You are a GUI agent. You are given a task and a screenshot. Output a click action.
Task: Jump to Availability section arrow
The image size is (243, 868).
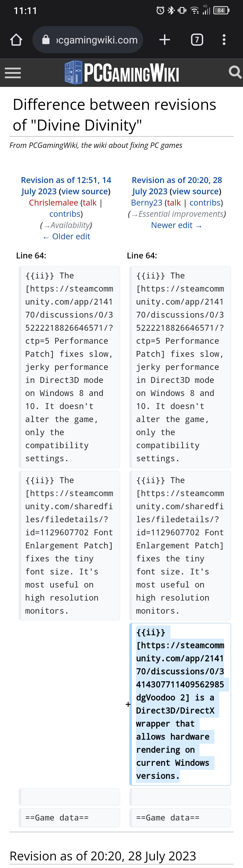point(47,225)
